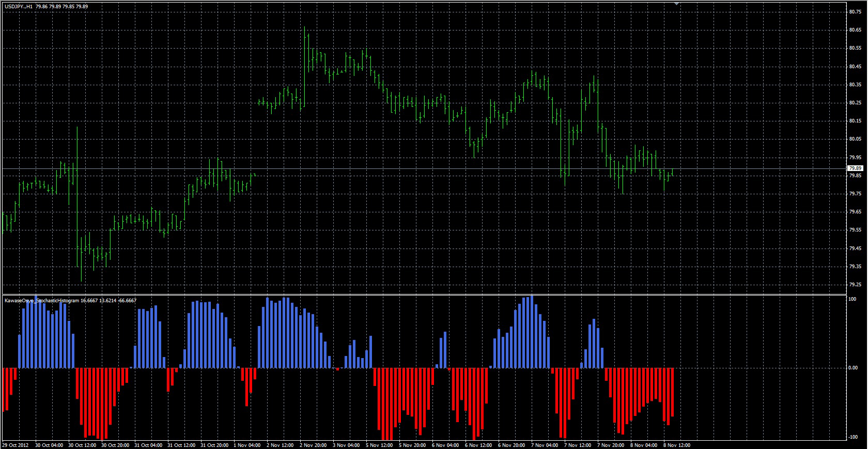This screenshot has width=868, height=449.
Task: Click the 7 Nov 04:00 time label
Action: 545,445
